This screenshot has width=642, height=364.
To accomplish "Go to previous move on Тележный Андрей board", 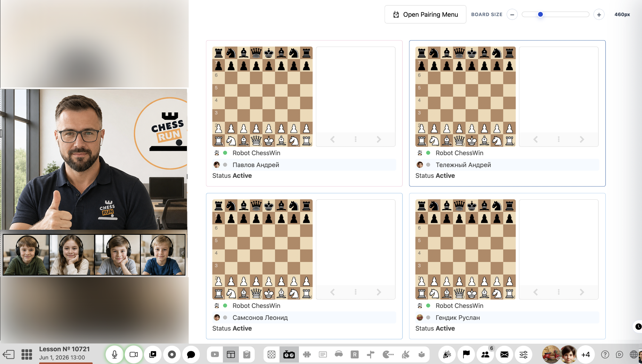I will coord(536,139).
